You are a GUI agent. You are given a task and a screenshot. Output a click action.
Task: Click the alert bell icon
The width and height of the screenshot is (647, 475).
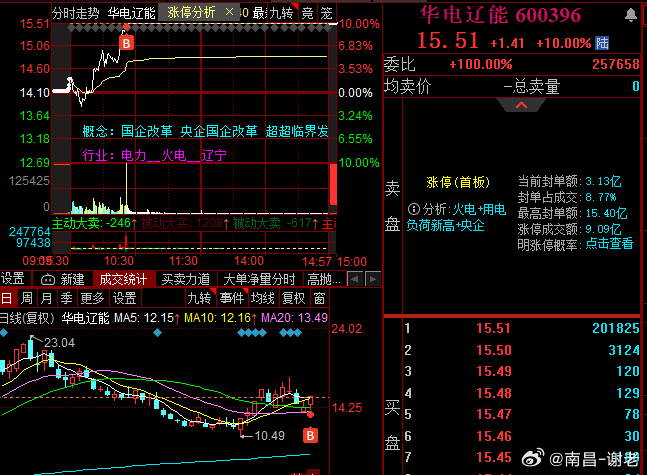[x=630, y=15]
